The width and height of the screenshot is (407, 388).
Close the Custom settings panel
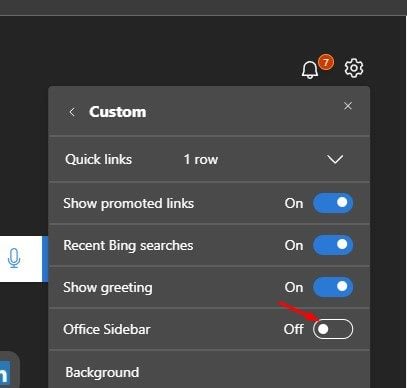point(348,106)
